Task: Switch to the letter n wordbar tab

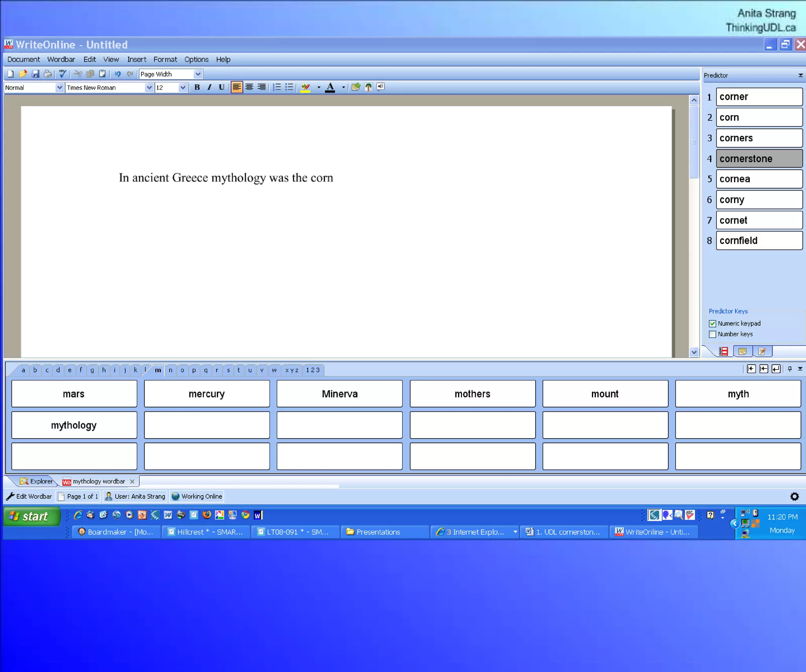Action: point(170,370)
